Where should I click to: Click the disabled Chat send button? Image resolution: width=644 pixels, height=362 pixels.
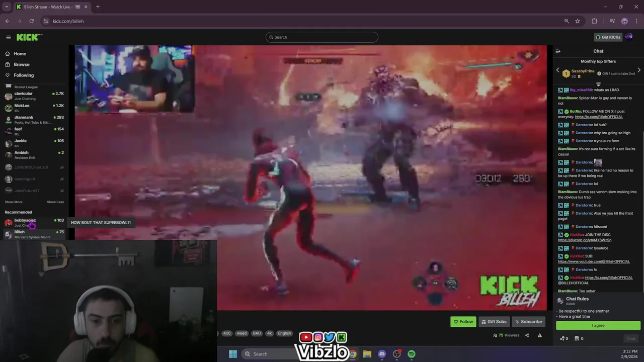tap(631, 338)
